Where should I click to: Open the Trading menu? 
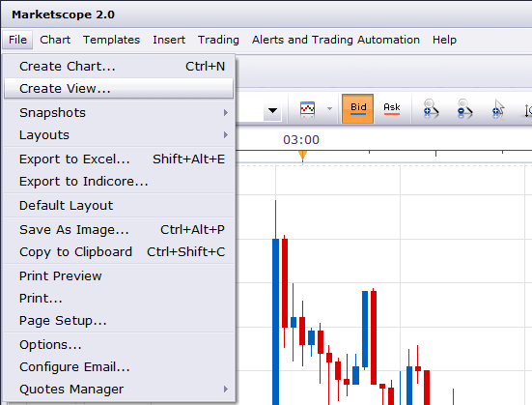[218, 40]
